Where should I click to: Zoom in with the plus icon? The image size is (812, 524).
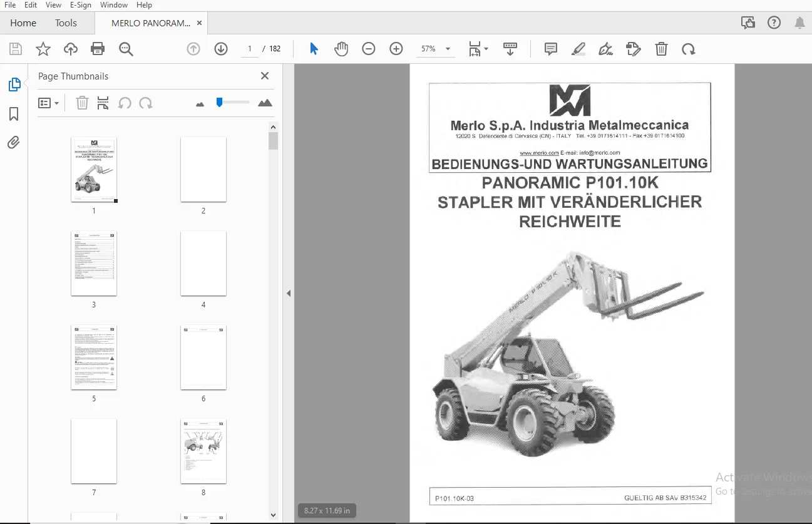(396, 49)
